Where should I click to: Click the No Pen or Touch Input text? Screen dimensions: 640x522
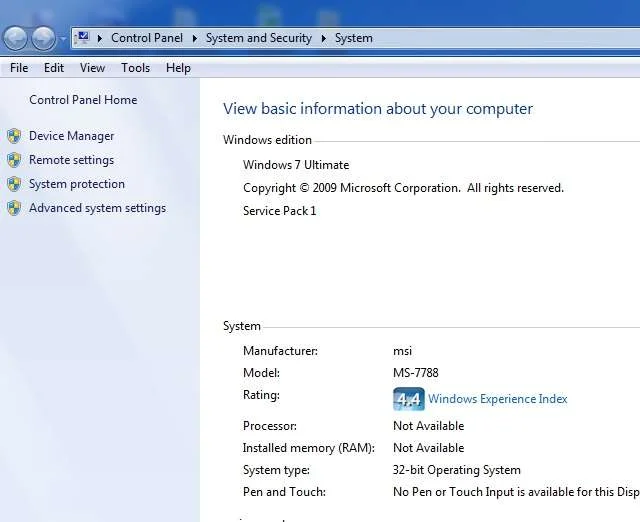pyautogui.click(x=516, y=492)
